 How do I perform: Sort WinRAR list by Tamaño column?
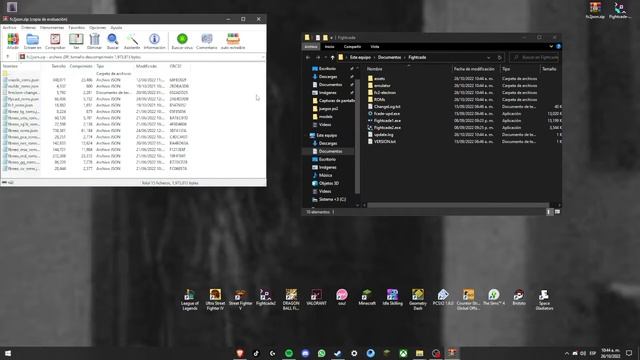58,66
